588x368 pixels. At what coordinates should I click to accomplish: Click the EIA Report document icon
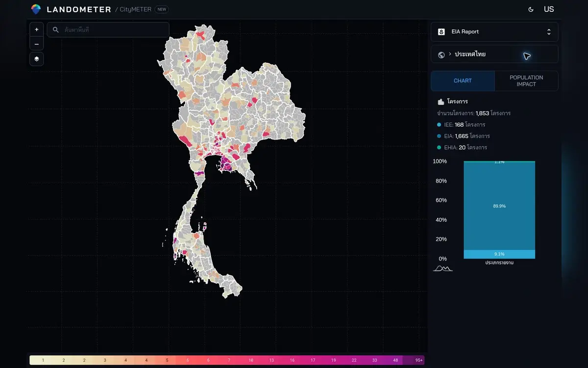click(x=441, y=32)
